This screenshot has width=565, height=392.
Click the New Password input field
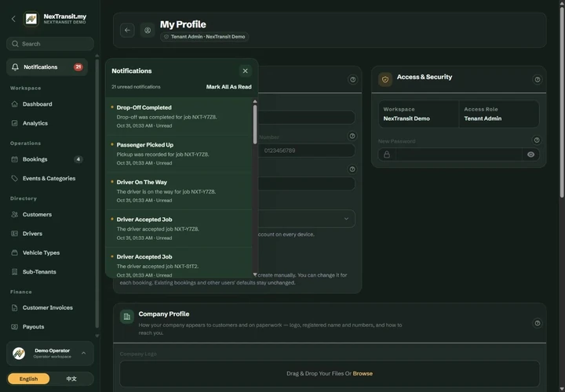point(459,154)
